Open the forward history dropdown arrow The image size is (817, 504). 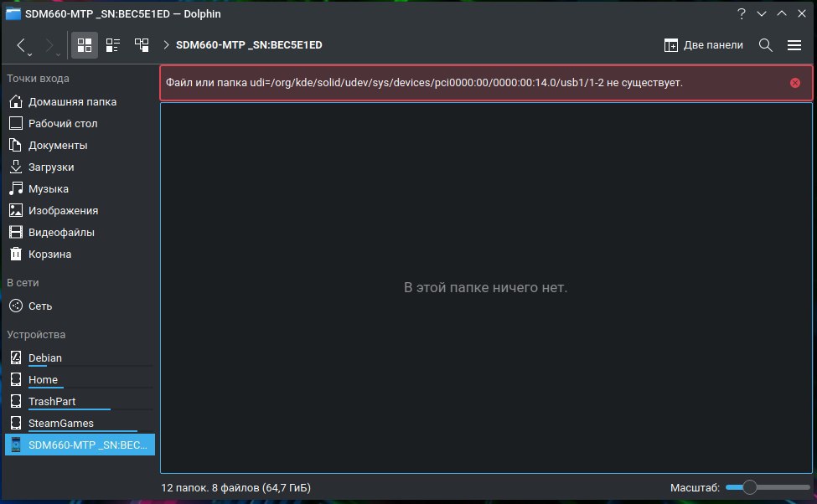click(x=58, y=54)
